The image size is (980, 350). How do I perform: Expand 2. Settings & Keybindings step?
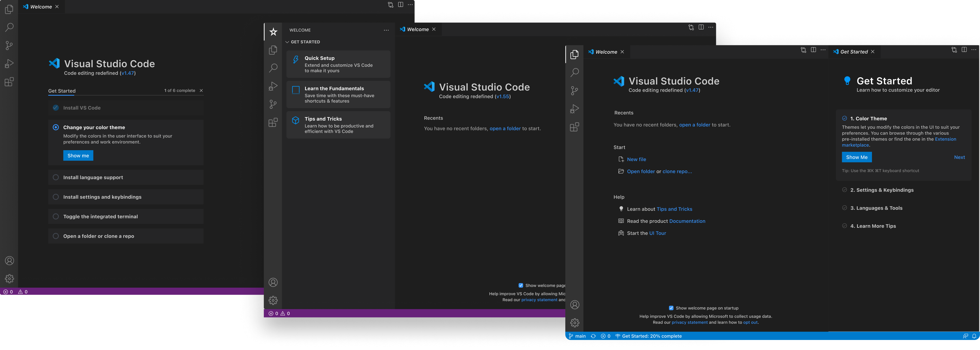(x=882, y=190)
